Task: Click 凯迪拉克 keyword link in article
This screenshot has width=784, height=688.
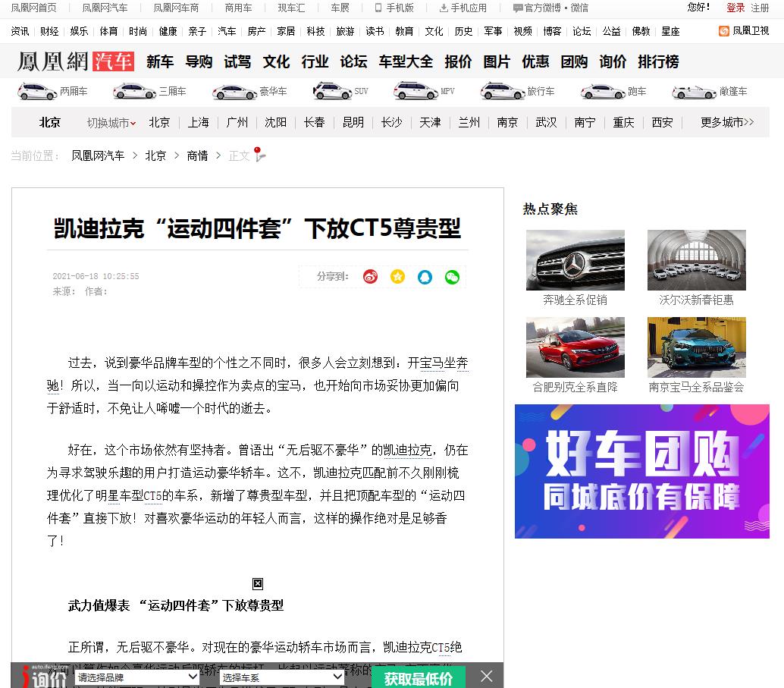Action: pyautogui.click(x=407, y=451)
